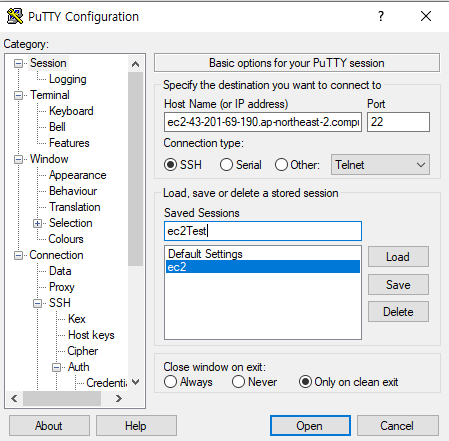
Task: Open the Proxy category
Action: tap(62, 287)
